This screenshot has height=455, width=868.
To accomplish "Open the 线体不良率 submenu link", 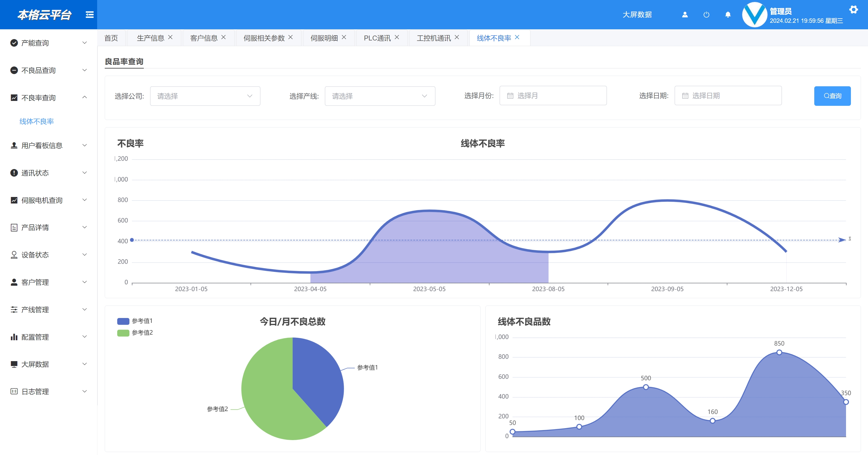I will (36, 121).
